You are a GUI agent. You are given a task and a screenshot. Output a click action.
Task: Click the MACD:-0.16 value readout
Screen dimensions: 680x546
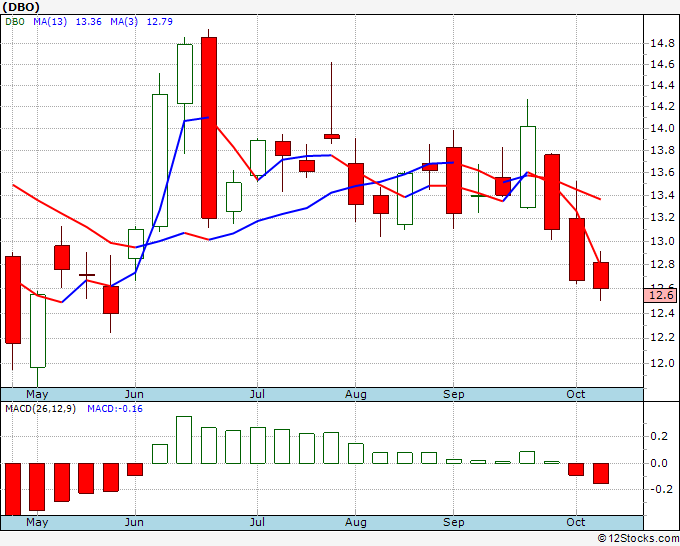[x=115, y=409]
